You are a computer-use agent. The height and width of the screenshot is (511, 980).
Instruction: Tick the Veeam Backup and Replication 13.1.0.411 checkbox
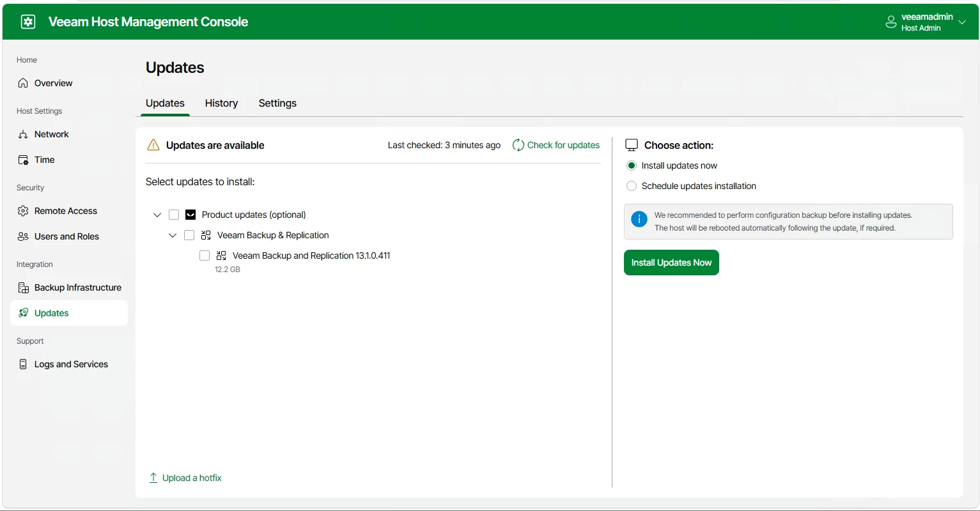[x=205, y=256]
